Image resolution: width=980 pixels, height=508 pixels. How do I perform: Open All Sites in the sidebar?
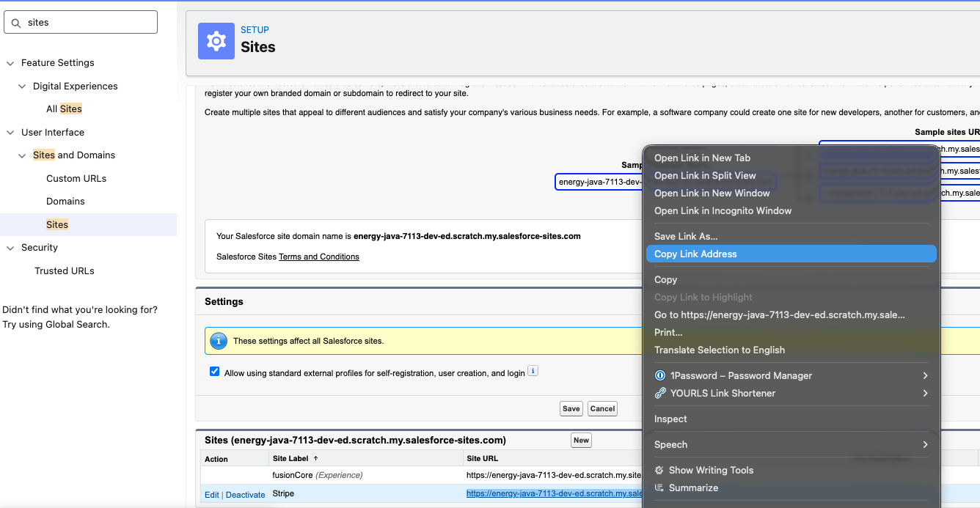(64, 108)
